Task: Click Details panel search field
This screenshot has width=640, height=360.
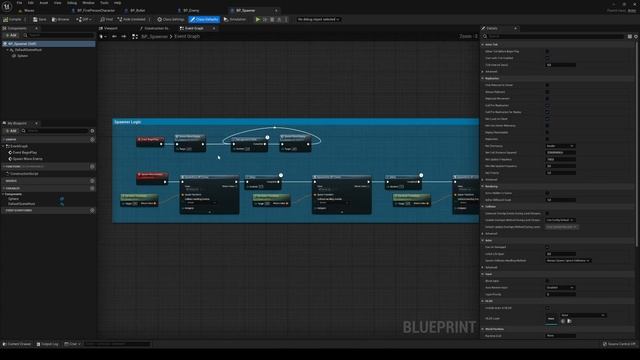Action: coord(553,36)
